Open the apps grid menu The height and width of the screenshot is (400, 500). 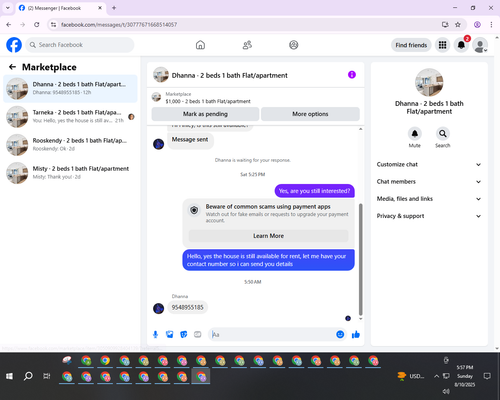(x=442, y=45)
